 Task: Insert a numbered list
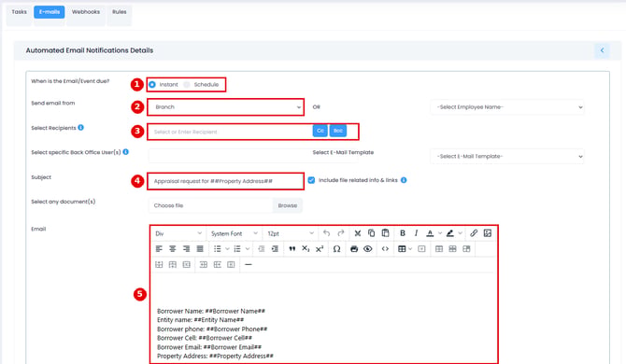click(x=237, y=249)
